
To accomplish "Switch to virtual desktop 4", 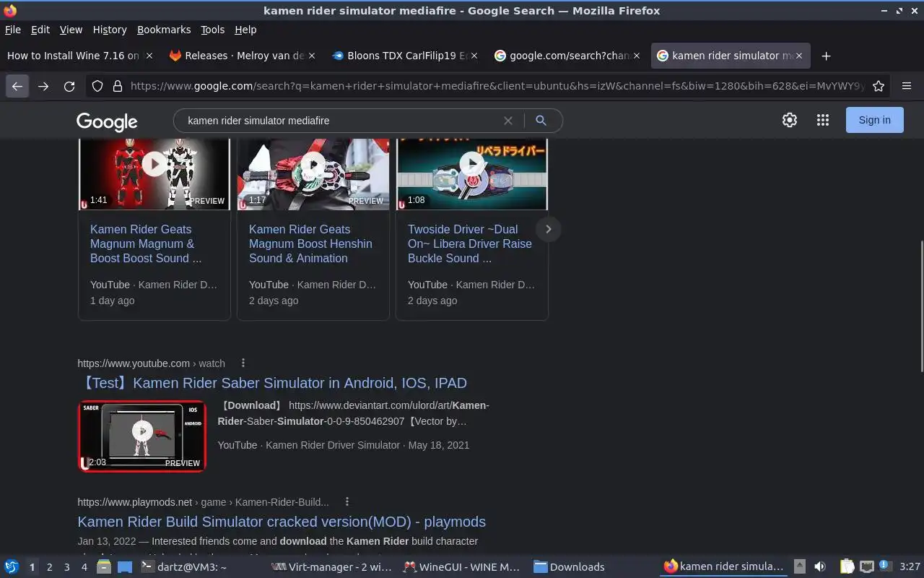I will click(x=84, y=567).
